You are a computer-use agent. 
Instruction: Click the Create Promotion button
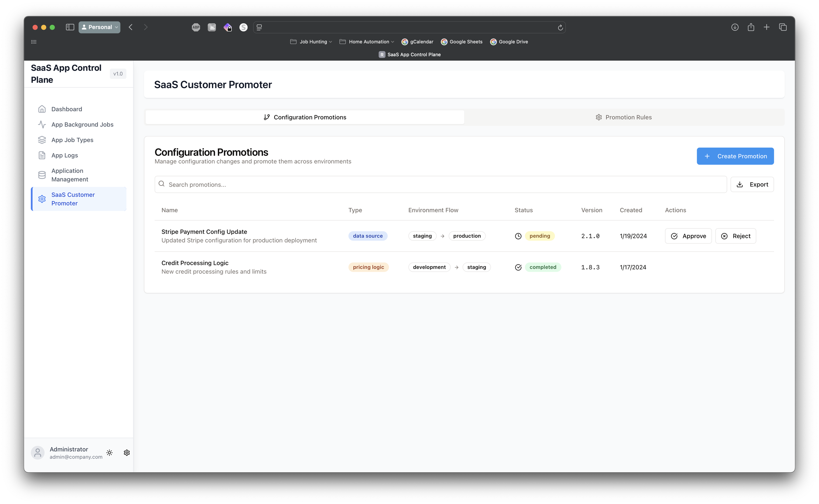point(735,156)
